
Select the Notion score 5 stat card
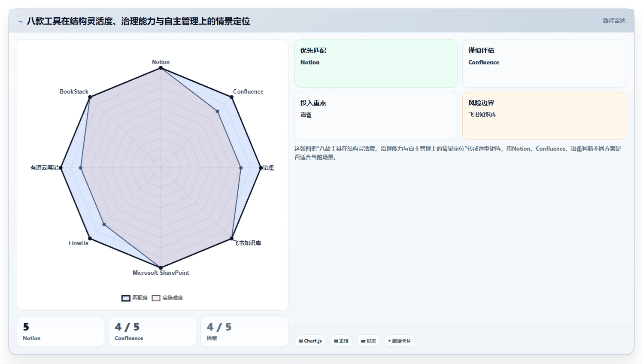[x=61, y=331]
